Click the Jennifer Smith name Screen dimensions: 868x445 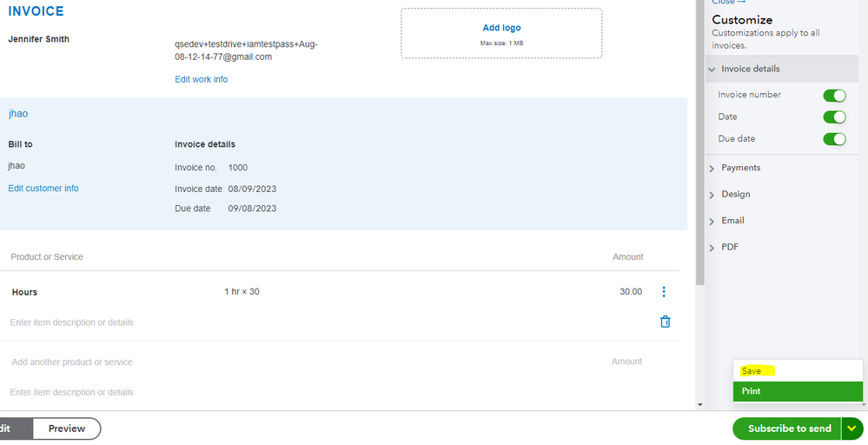tap(39, 39)
